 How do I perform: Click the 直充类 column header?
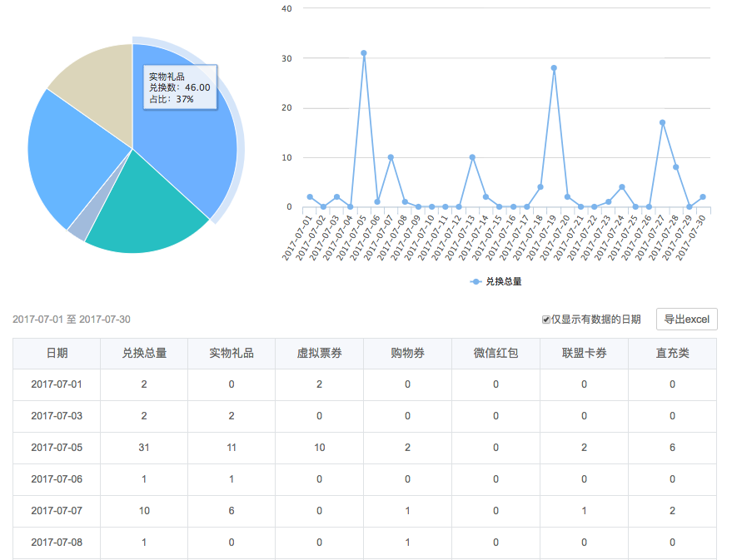[672, 354]
